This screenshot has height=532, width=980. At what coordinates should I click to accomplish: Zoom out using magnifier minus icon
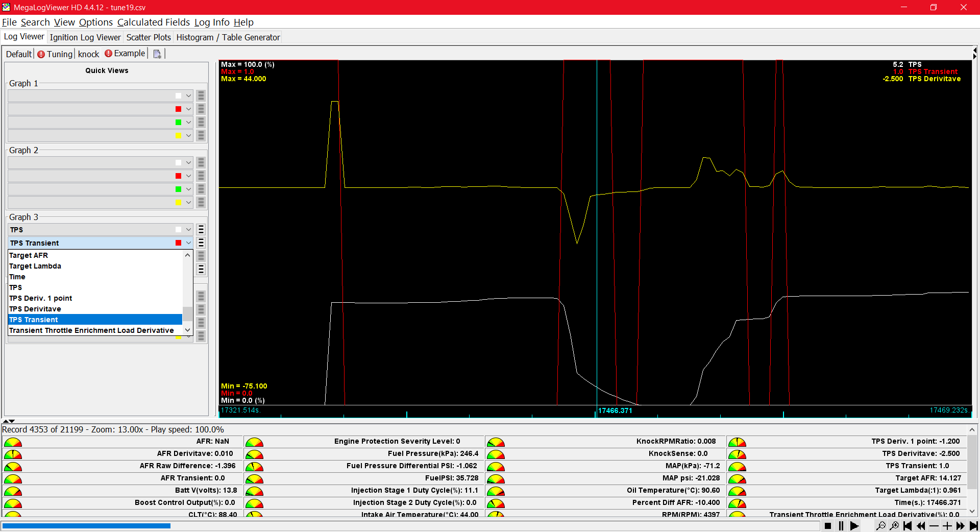click(x=880, y=526)
